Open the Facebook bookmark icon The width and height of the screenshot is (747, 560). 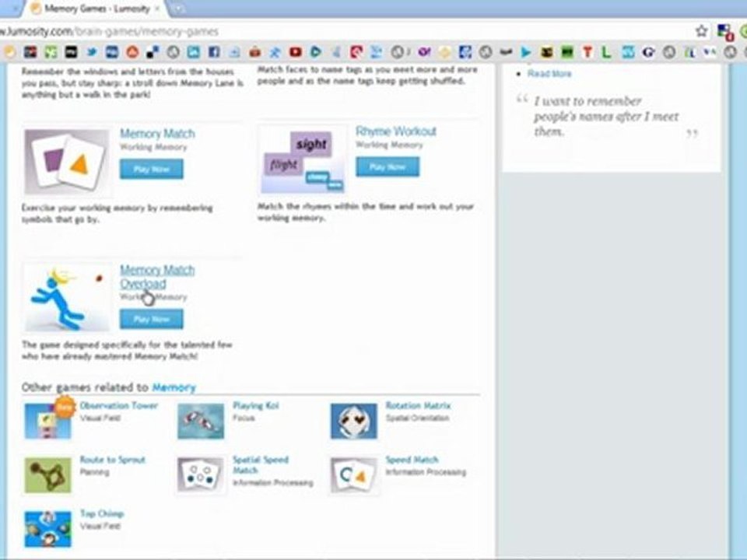214,52
